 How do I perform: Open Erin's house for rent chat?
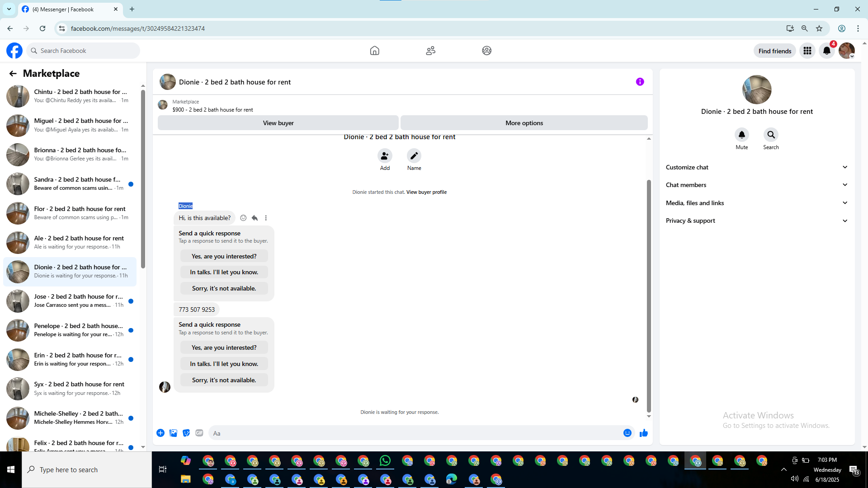[70, 360]
